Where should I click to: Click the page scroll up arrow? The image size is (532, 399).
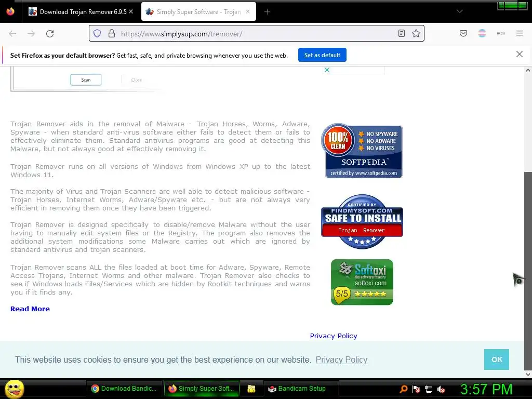pyautogui.click(x=528, y=71)
